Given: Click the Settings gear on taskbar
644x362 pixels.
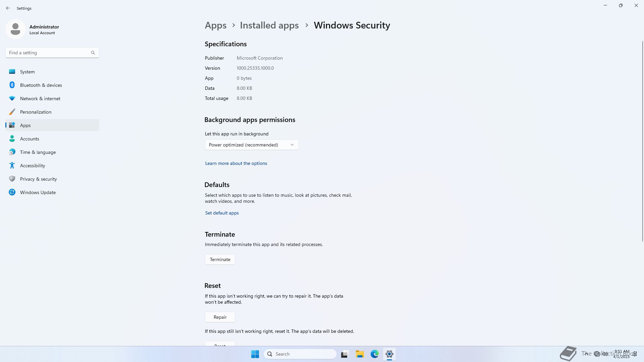Looking at the screenshot, I should tap(389, 354).
